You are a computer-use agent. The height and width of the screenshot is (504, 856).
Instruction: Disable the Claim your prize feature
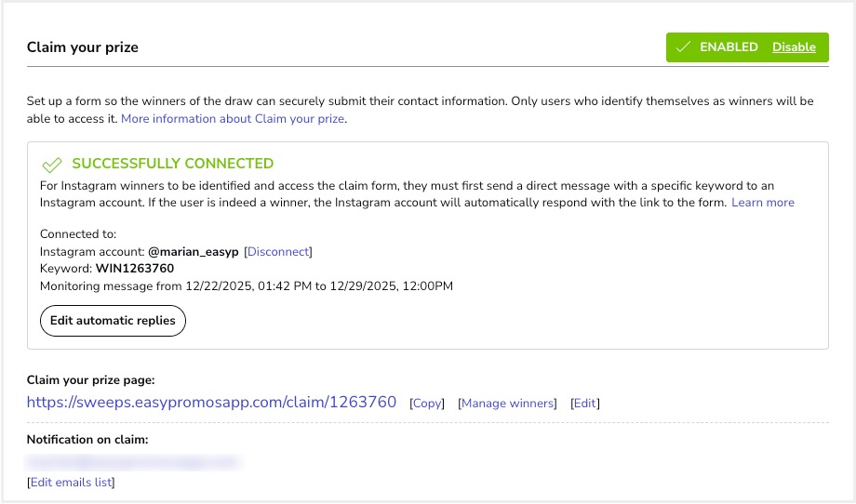[794, 47]
